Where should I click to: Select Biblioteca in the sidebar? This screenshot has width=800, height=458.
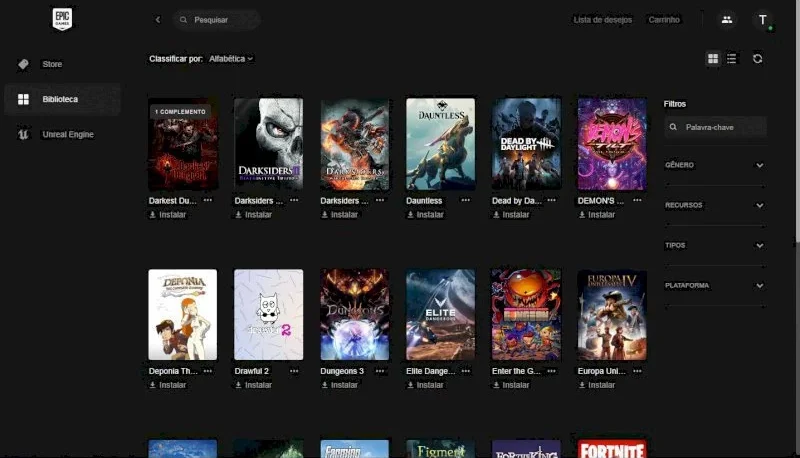point(62,99)
